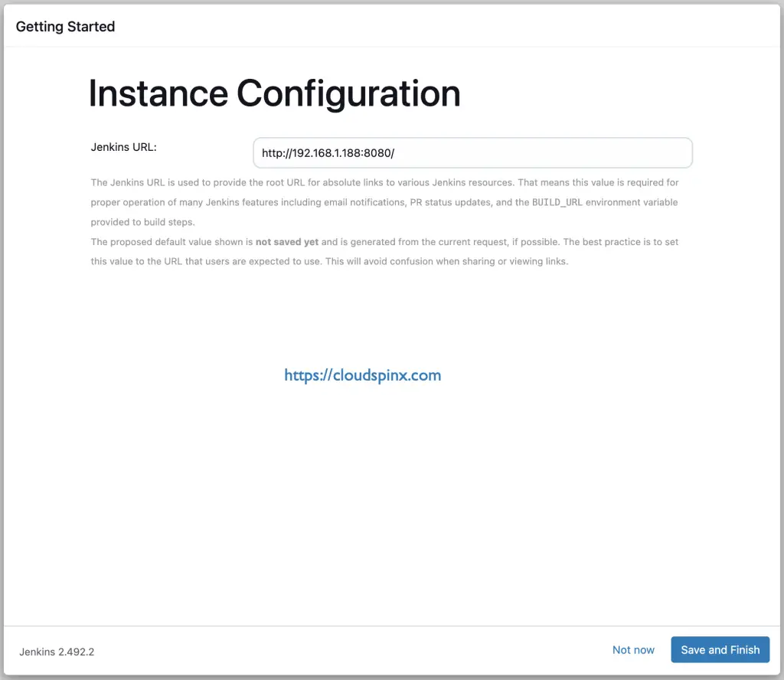Viewport: 784px width, 680px height.
Task: Click the Jenkins 2.492.2 version label
Action: [55, 652]
